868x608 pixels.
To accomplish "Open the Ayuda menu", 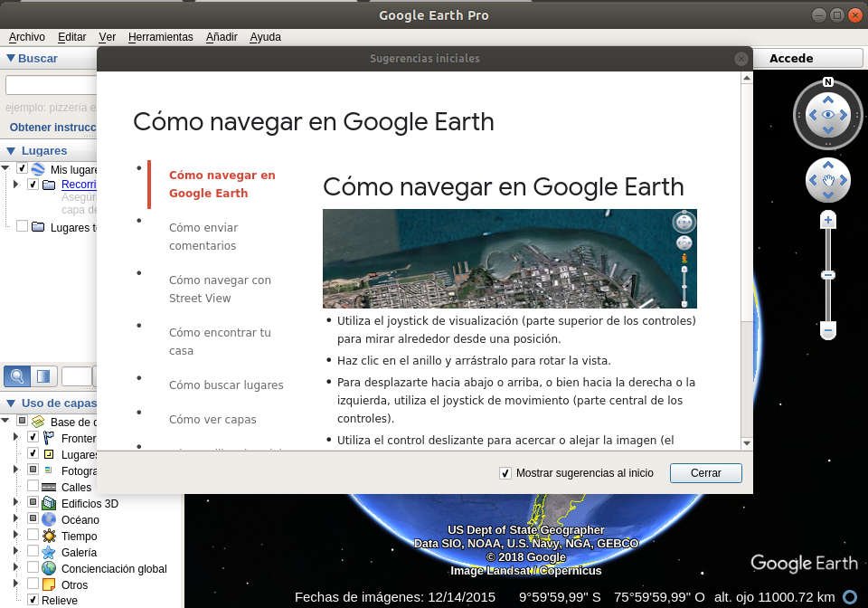I will click(265, 37).
